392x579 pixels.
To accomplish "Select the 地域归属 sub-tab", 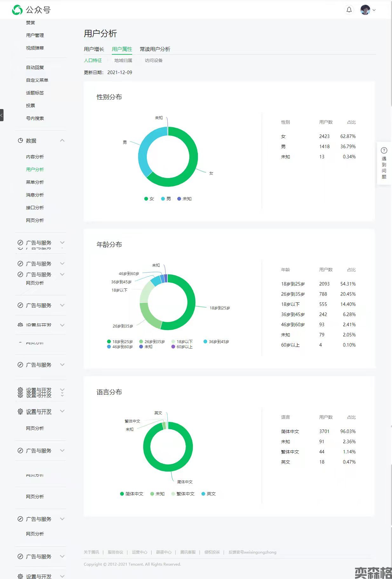I will point(123,60).
